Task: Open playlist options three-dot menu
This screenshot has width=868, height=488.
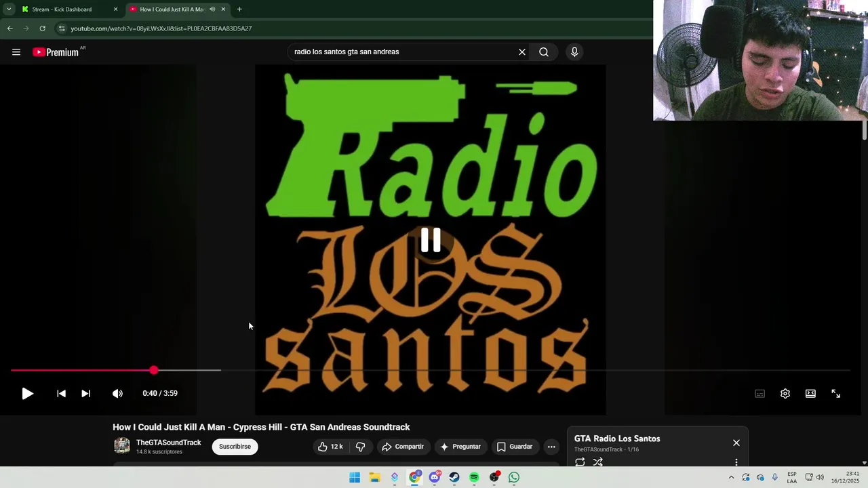Action: (x=736, y=462)
